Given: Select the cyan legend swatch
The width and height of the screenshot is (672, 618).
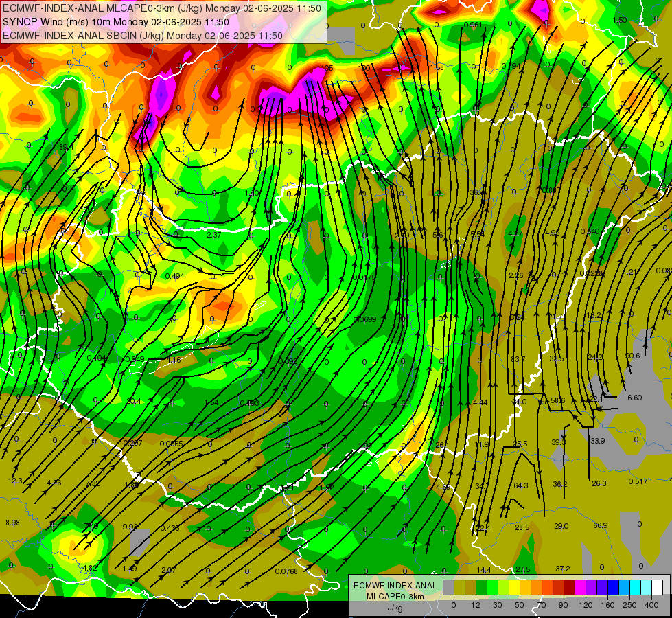Looking at the screenshot, I should click(635, 587).
